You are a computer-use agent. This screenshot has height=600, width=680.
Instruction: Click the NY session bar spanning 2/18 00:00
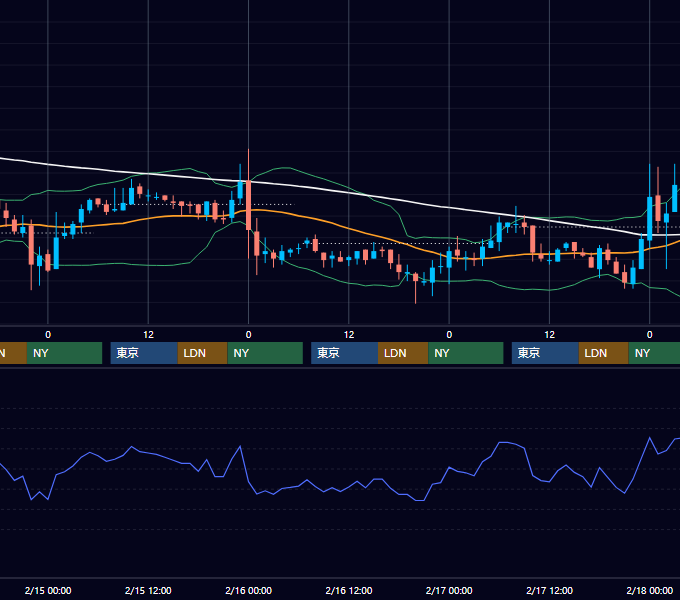[654, 353]
